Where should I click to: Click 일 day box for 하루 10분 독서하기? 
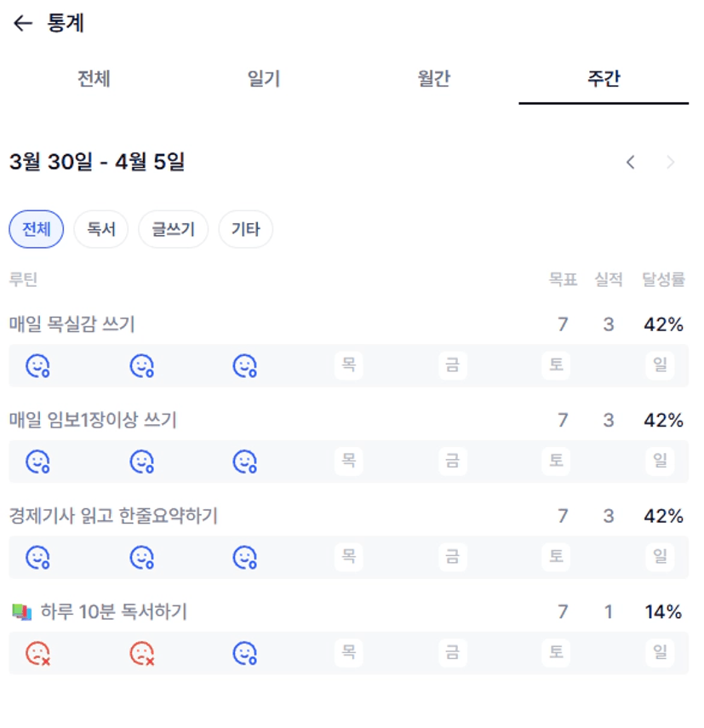660,654
